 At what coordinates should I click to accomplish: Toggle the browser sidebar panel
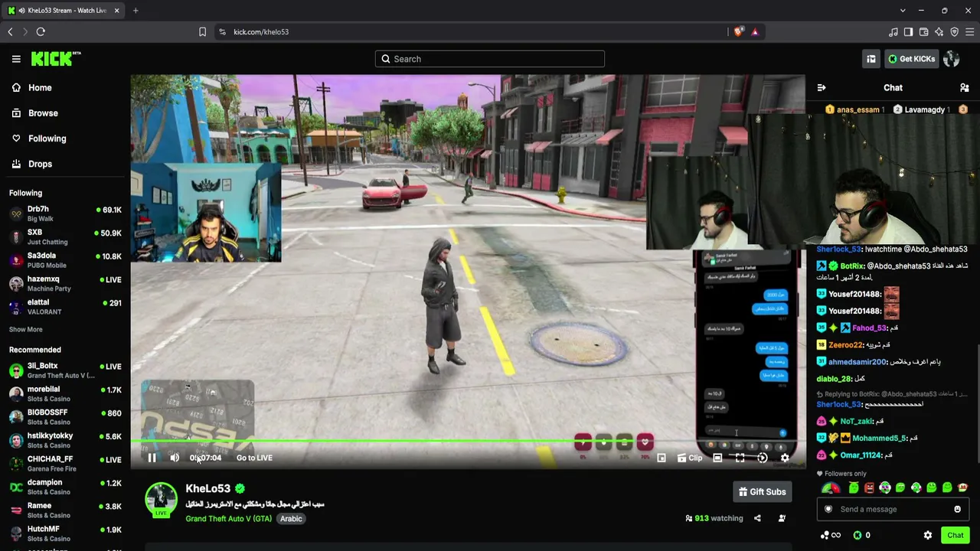tap(908, 32)
